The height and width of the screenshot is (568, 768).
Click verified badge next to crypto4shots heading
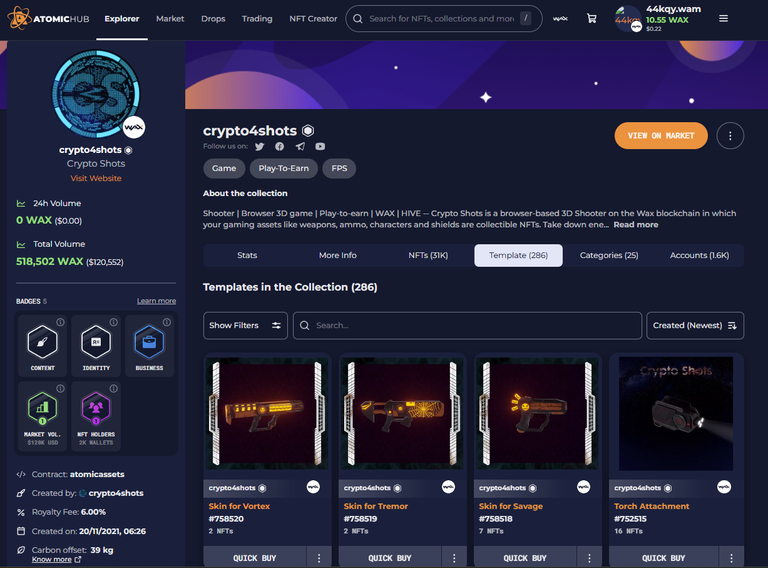[308, 131]
